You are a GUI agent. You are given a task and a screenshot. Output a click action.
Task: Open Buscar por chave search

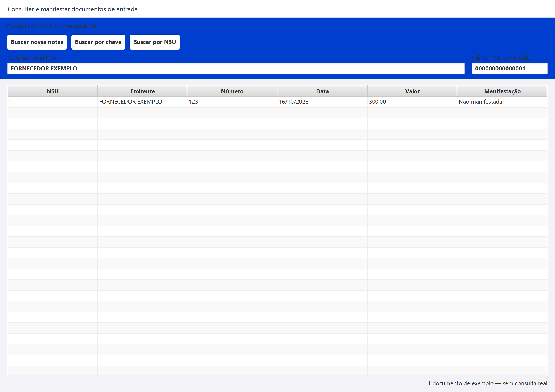click(x=98, y=42)
